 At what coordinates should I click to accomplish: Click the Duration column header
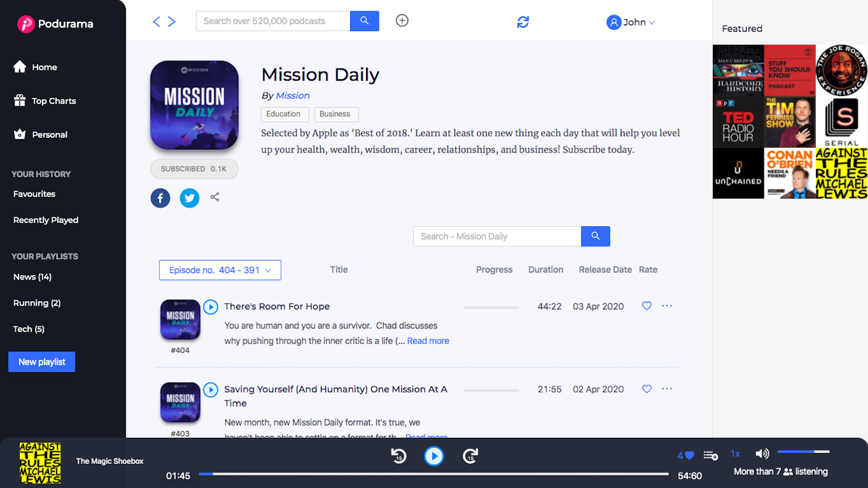tap(546, 269)
